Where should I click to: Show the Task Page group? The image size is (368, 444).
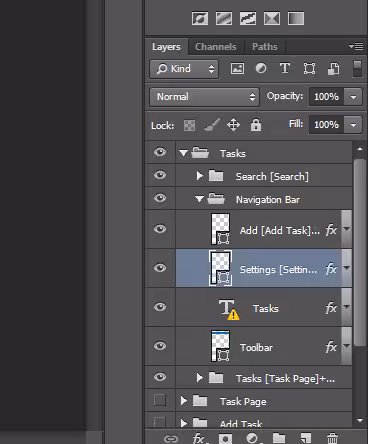click(160, 400)
